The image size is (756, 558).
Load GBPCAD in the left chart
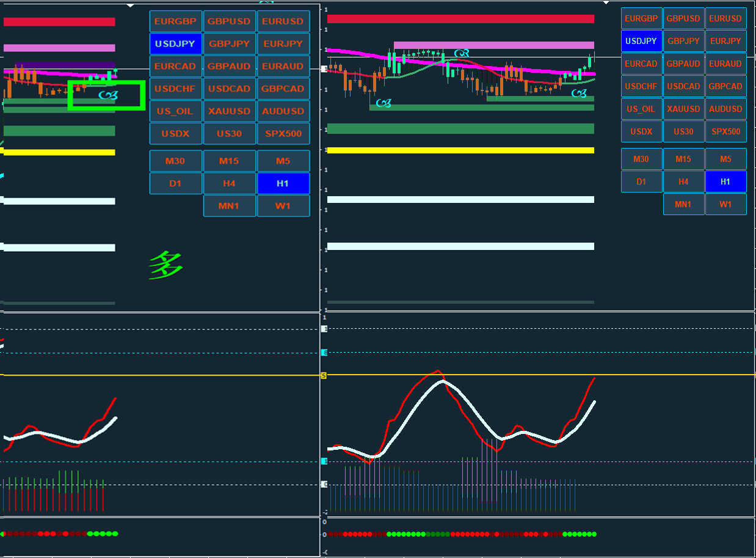click(x=283, y=89)
